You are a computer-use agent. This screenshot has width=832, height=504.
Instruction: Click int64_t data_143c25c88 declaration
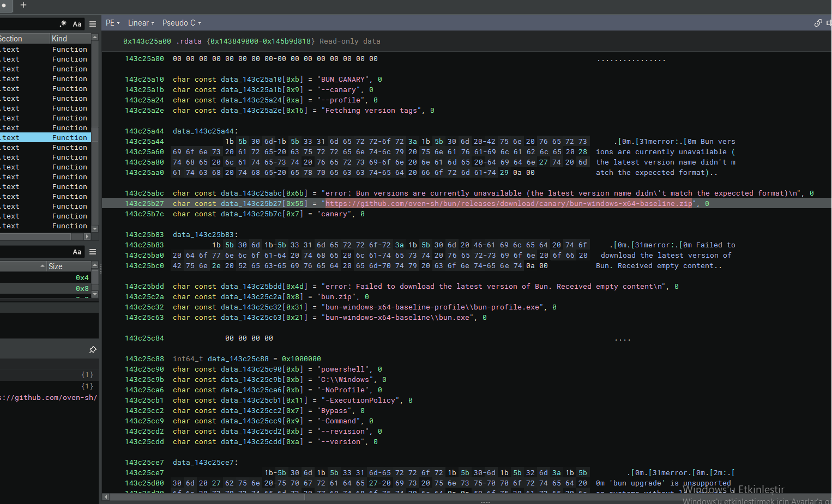coord(247,359)
